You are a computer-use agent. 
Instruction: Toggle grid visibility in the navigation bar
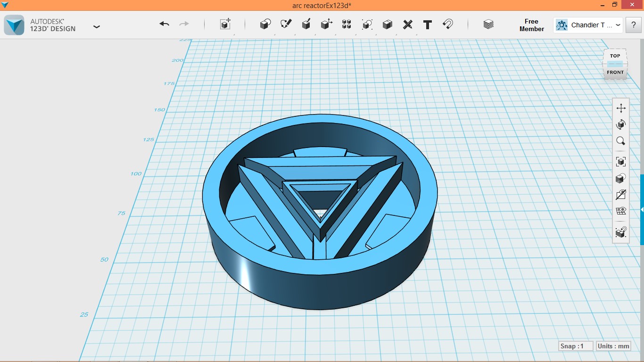coord(621,211)
